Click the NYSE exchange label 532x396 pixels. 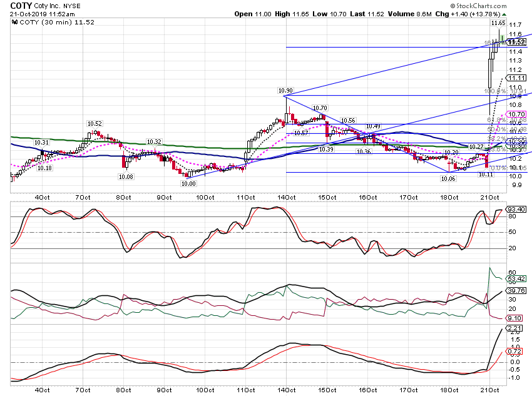[x=72, y=6]
